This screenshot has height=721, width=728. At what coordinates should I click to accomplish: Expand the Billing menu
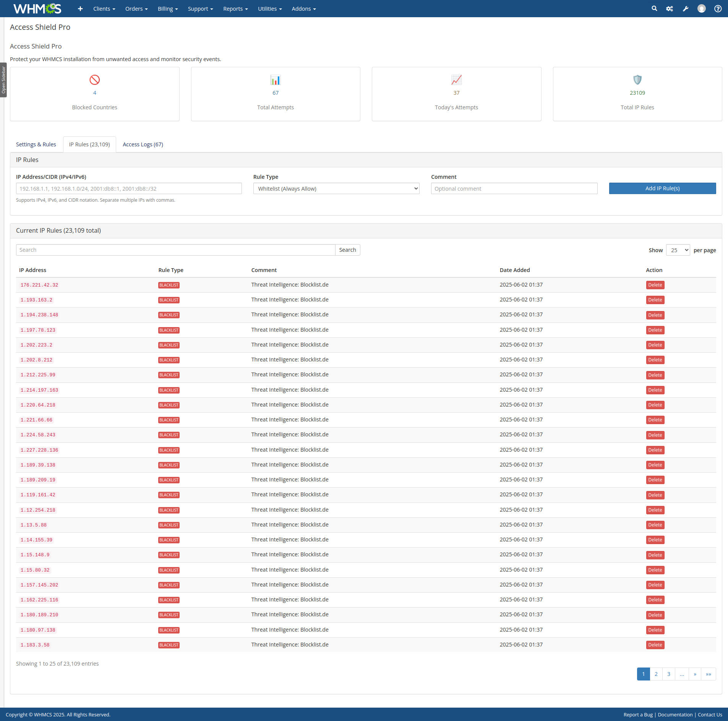[168, 8]
